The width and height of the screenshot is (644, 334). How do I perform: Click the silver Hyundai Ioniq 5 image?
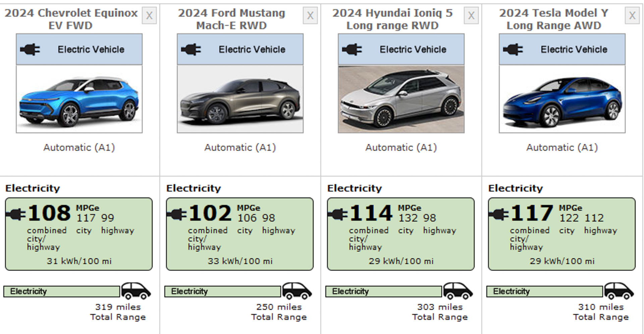[x=401, y=99]
